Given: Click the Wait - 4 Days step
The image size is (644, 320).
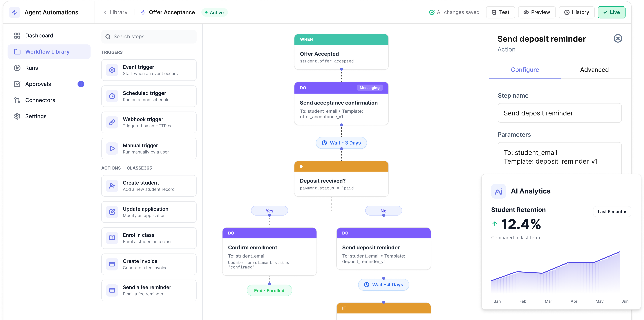Looking at the screenshot, I should (x=384, y=285).
